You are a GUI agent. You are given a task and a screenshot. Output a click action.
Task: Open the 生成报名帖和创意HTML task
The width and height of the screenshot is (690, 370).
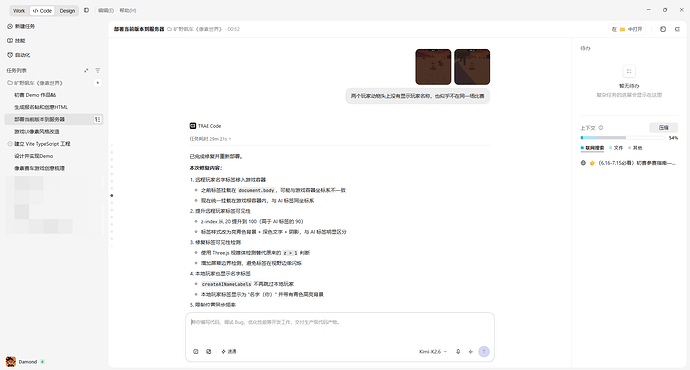[x=40, y=107]
